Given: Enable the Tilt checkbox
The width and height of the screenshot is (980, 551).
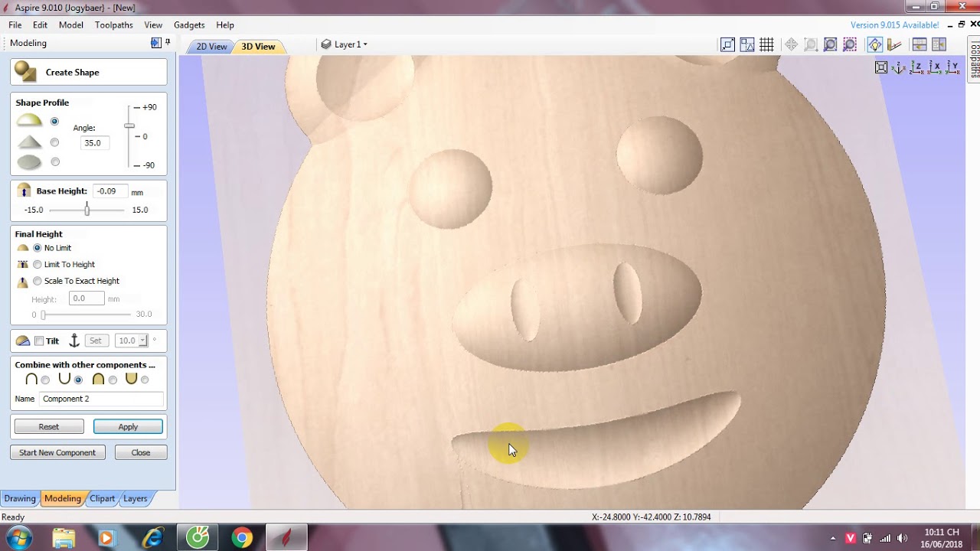Looking at the screenshot, I should tap(39, 341).
